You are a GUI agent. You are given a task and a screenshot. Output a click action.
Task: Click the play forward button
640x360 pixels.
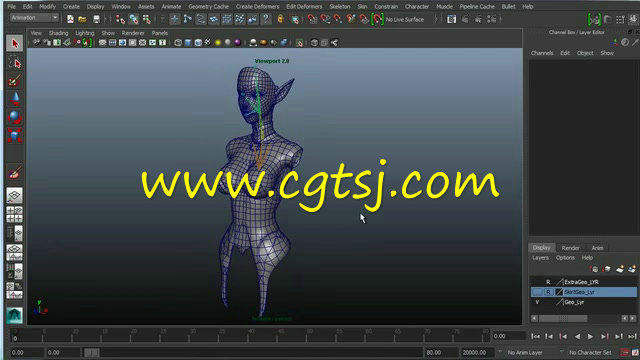(591, 336)
